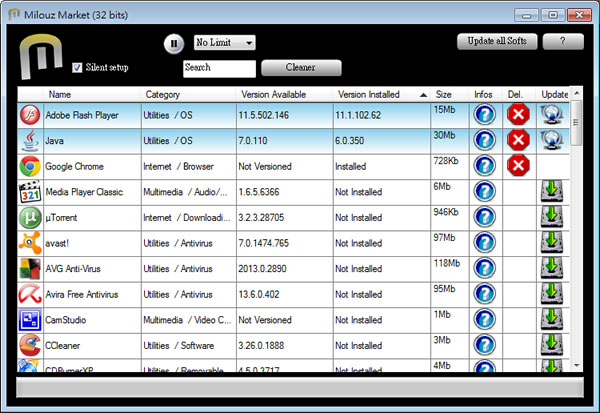Open info for Avira Free Antivirus
This screenshot has width=600, height=413.
pos(484,296)
